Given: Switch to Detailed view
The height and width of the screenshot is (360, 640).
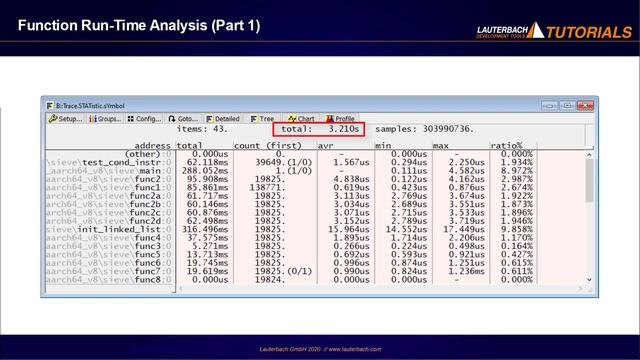Looking at the screenshot, I should (x=223, y=119).
